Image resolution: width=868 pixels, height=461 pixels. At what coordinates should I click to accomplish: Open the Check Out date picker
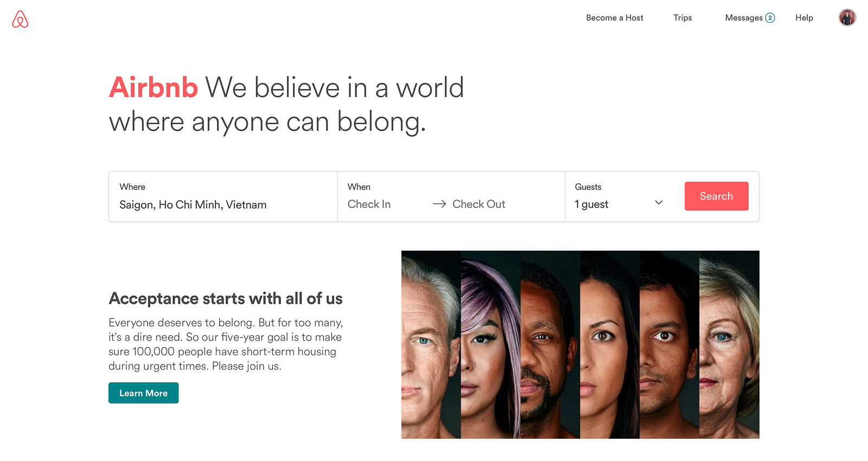[x=479, y=204]
